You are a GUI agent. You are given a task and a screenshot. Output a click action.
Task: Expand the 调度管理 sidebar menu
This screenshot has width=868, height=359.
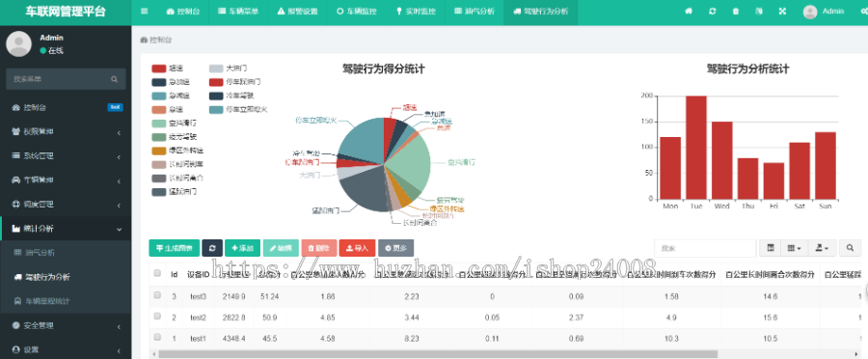(x=66, y=205)
